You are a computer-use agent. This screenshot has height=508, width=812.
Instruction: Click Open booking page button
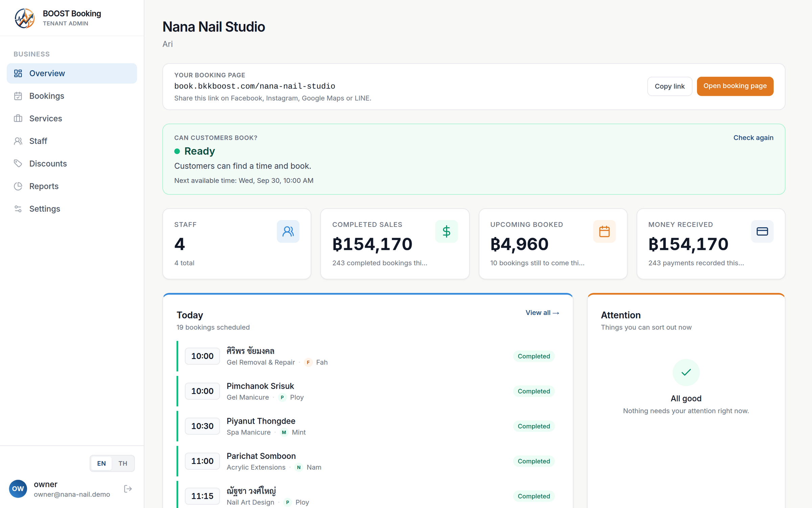coord(735,86)
